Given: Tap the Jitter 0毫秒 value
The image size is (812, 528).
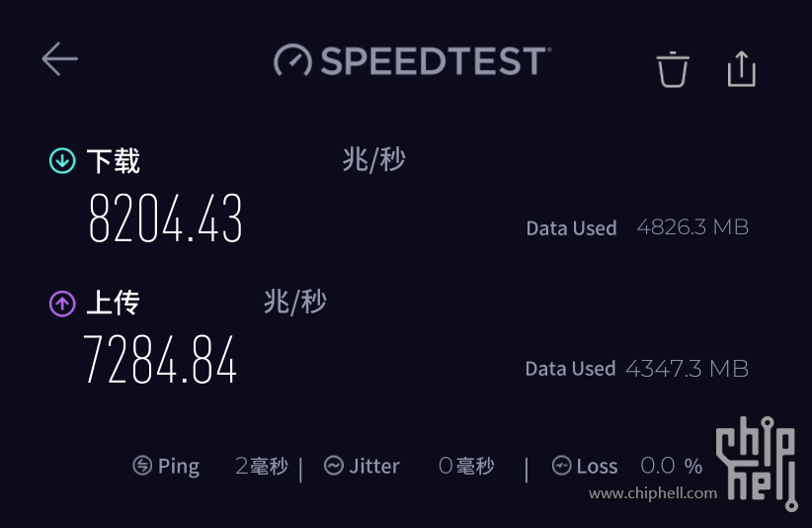Looking at the screenshot, I should (466, 466).
